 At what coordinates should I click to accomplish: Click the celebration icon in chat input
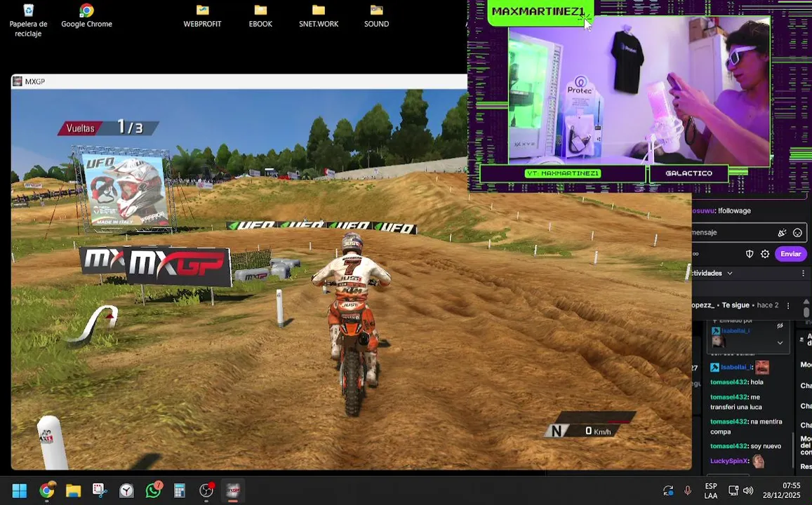point(782,233)
